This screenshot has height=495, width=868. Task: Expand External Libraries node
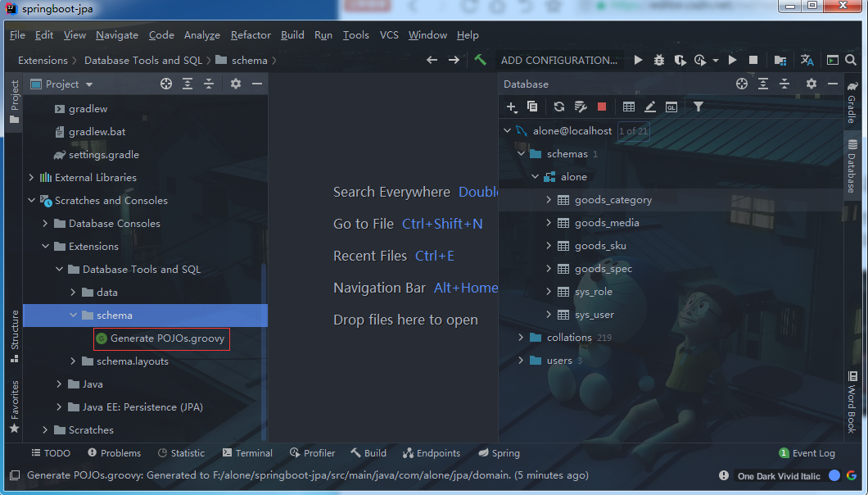(x=32, y=177)
